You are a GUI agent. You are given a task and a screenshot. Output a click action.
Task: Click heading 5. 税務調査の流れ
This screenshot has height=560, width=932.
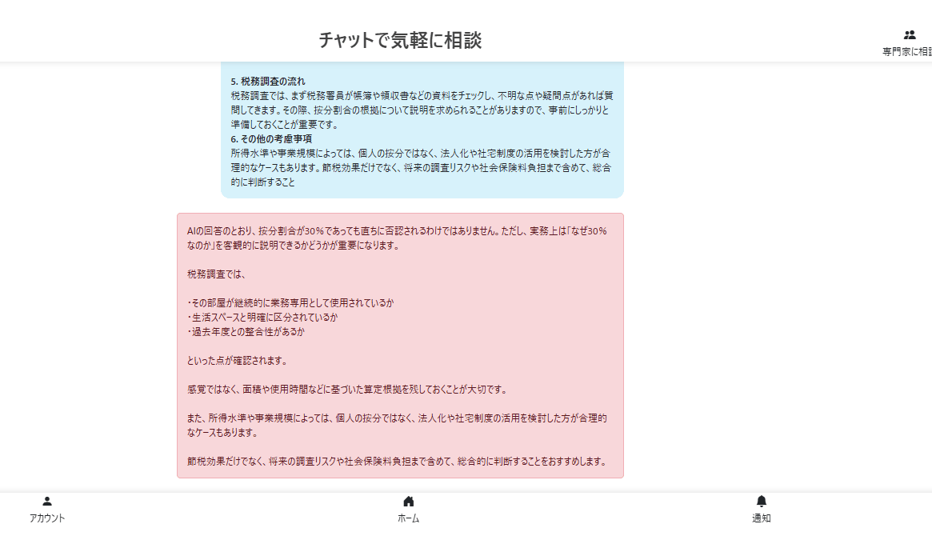pyautogui.click(x=268, y=82)
